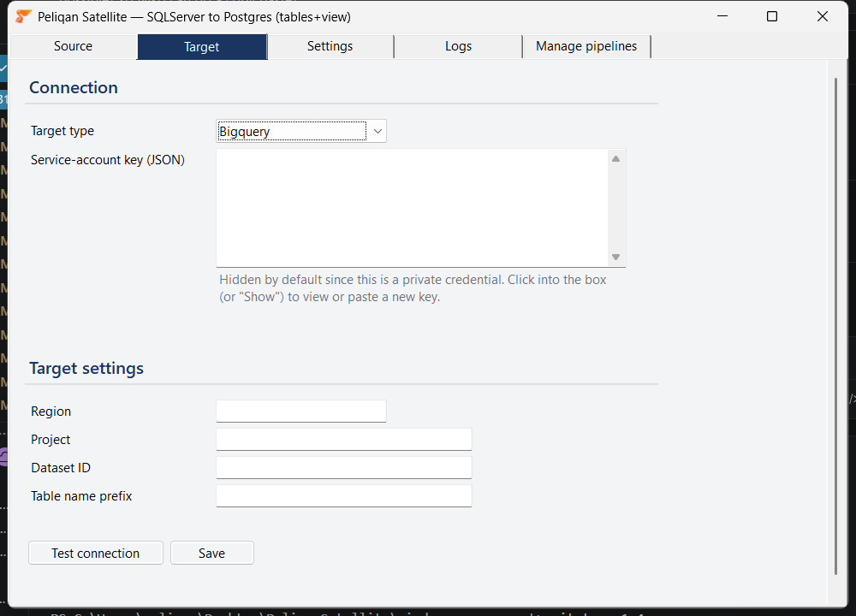Click the 'Table name prefix' label
This screenshot has height=616, width=856.
coord(81,496)
